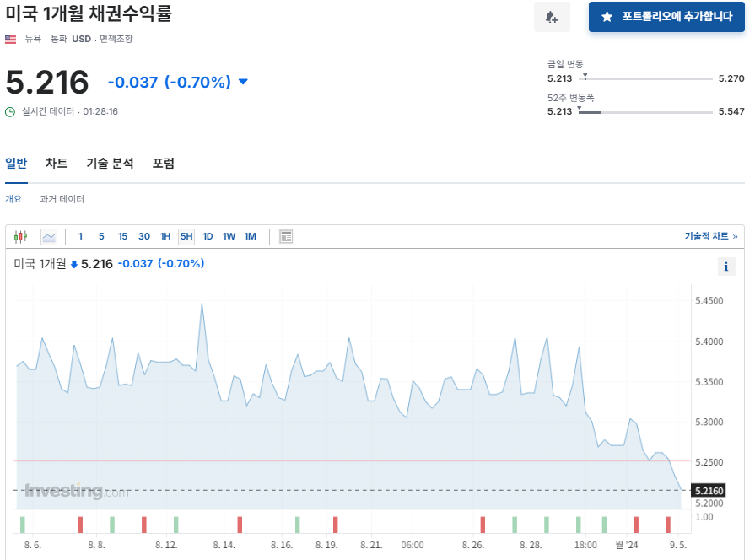Click the chart info 'i' icon
This screenshot has width=755, height=560.
(726, 267)
